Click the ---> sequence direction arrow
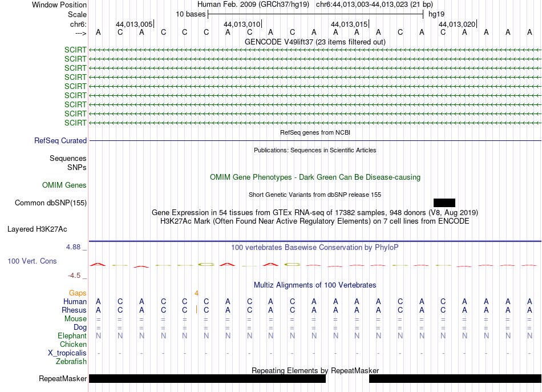The image size is (542, 392). [81, 33]
